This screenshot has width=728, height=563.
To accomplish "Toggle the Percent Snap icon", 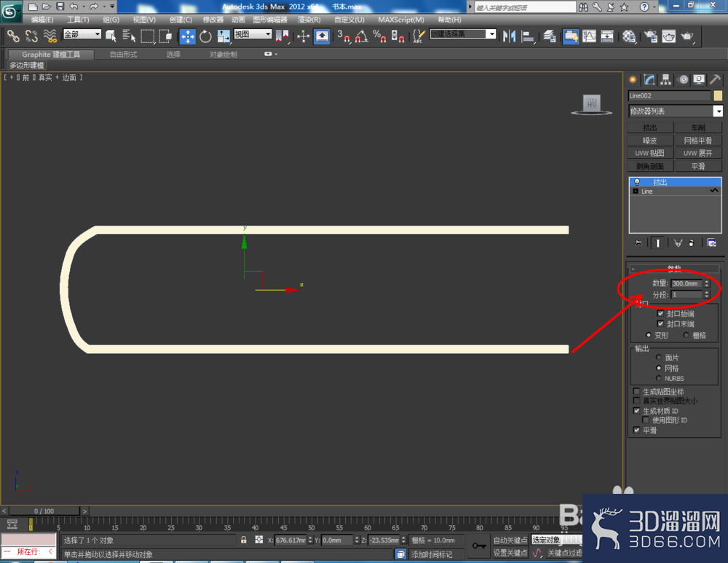I will click(x=379, y=36).
